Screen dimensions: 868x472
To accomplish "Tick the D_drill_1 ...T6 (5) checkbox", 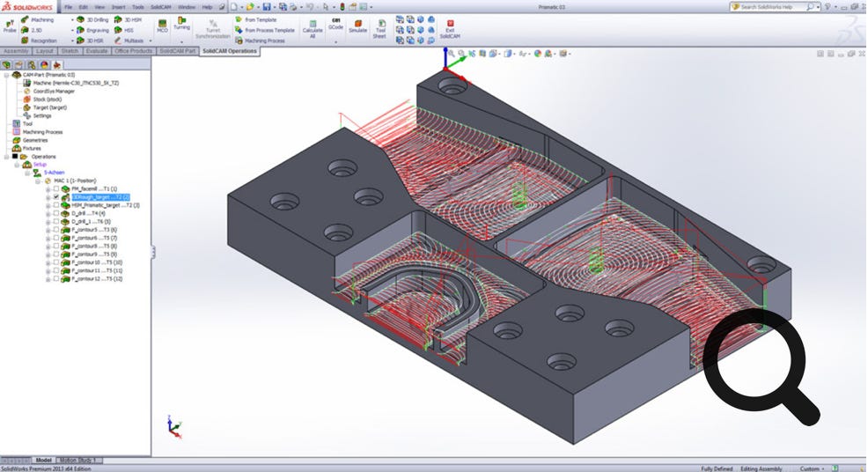I will click(x=56, y=222).
